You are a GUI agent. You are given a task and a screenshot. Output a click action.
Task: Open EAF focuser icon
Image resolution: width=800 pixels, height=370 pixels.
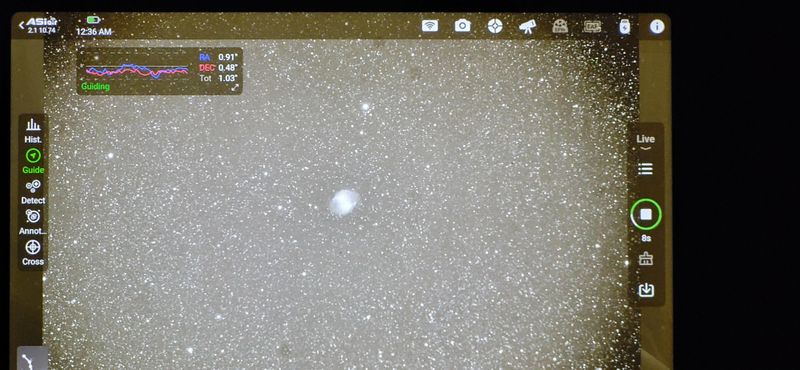click(592, 26)
